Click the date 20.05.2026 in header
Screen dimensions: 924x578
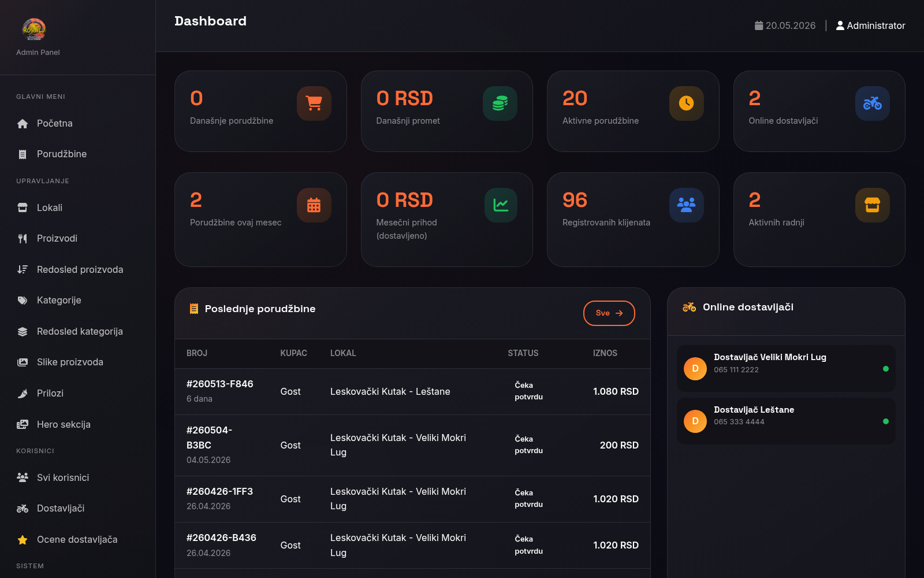(x=791, y=25)
